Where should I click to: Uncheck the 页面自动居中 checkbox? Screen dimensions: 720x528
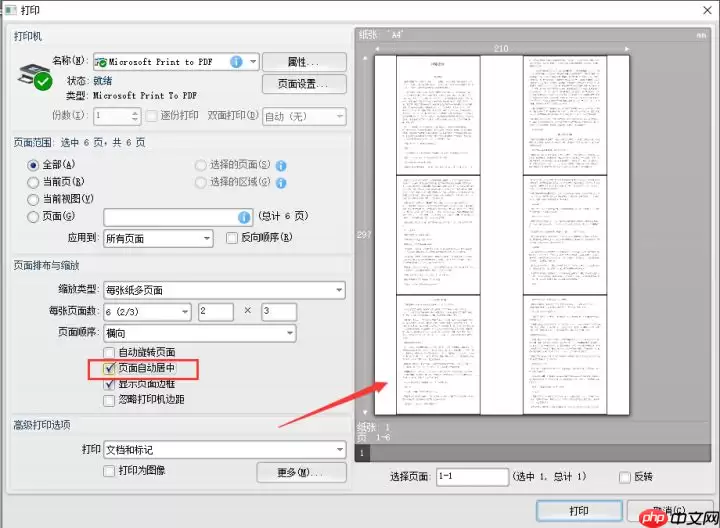pos(109,368)
